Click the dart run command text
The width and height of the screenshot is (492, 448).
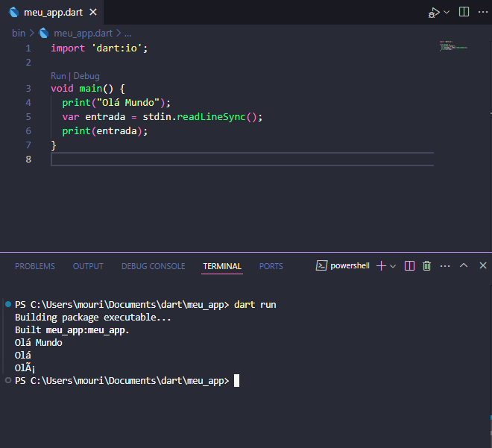pyautogui.click(x=255, y=305)
